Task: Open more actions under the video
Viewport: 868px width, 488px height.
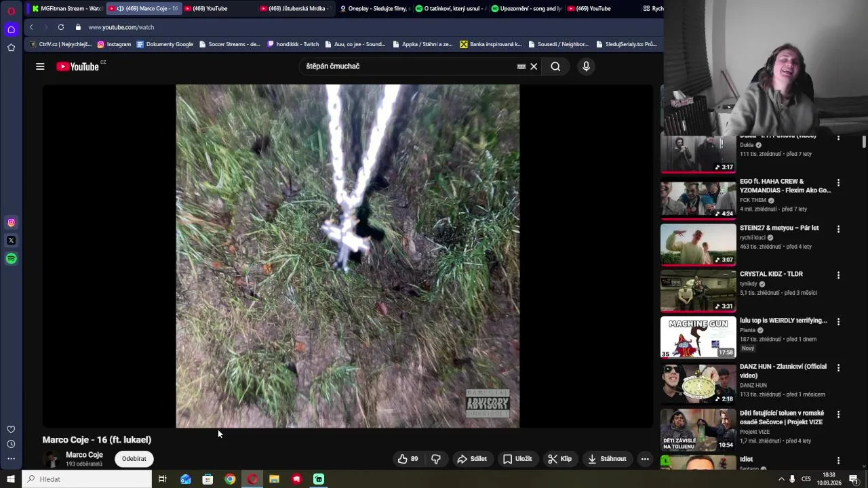Action: pos(645,459)
